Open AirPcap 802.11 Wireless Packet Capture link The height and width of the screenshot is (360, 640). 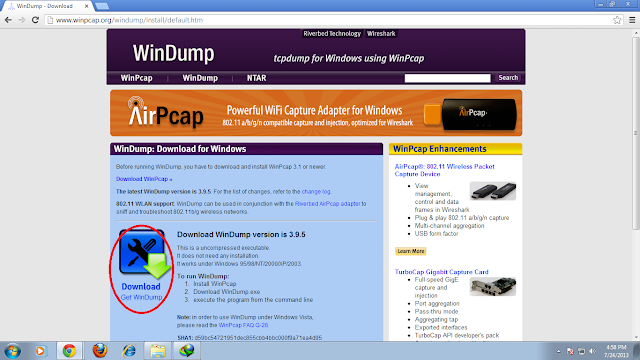coord(444,170)
